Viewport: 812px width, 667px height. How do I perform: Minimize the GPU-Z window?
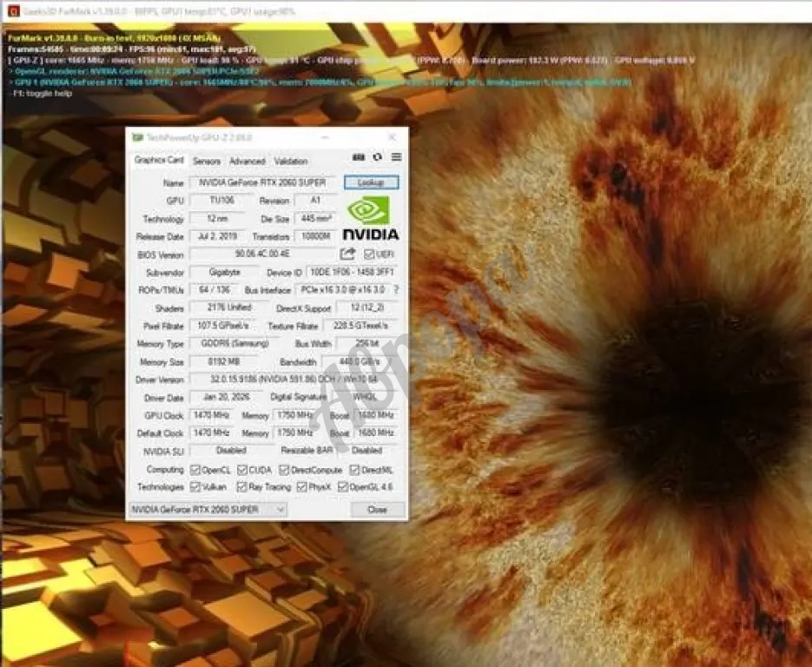(x=325, y=138)
